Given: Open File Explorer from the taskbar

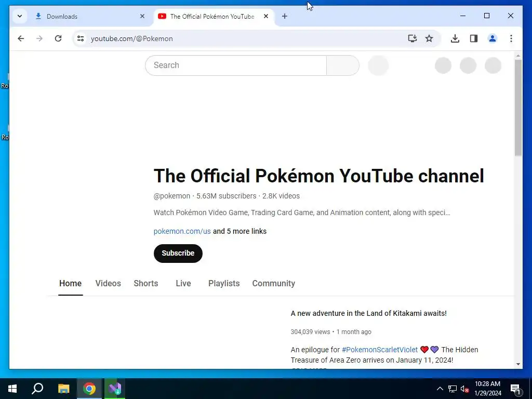Looking at the screenshot, I should point(63,389).
